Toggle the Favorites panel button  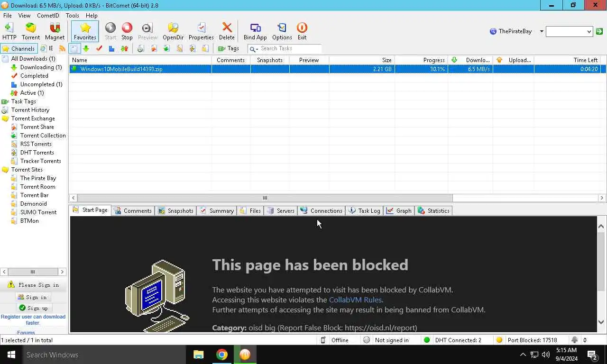click(85, 31)
